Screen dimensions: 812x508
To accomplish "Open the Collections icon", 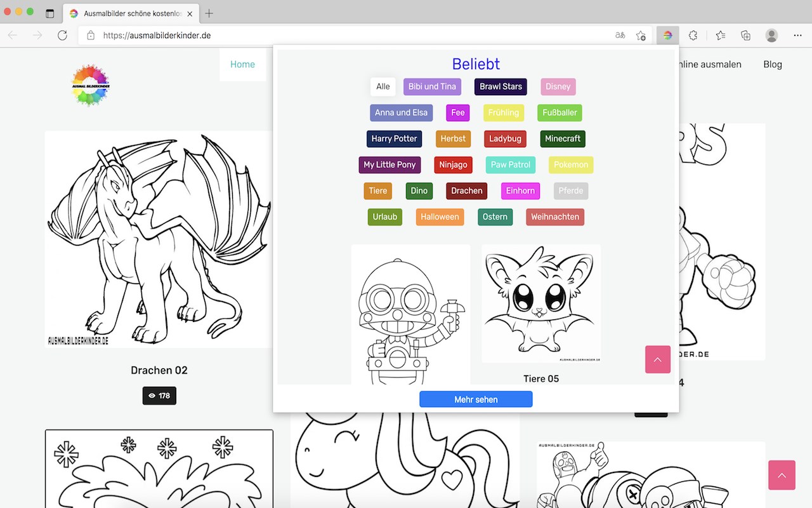I will [x=746, y=36].
